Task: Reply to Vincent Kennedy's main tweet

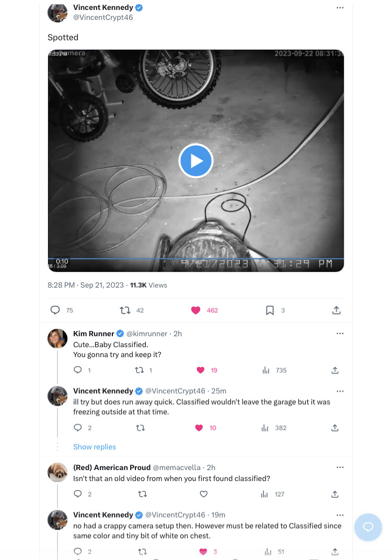Action: click(55, 310)
